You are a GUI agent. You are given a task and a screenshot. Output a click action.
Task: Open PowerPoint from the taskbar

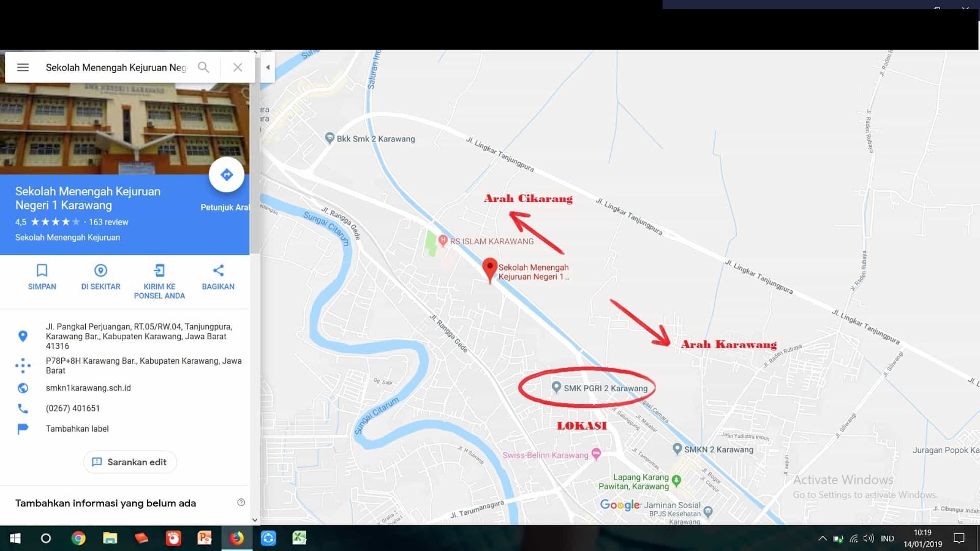[205, 538]
